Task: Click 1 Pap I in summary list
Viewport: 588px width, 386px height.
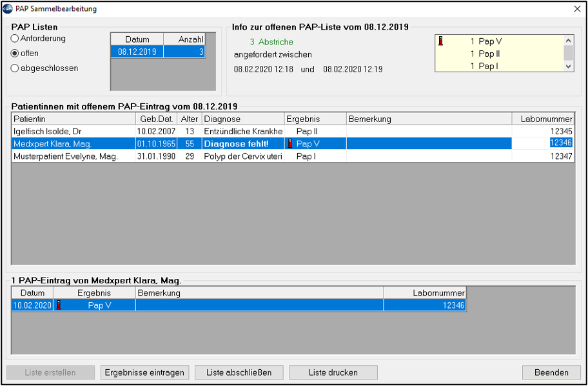Action: point(484,66)
